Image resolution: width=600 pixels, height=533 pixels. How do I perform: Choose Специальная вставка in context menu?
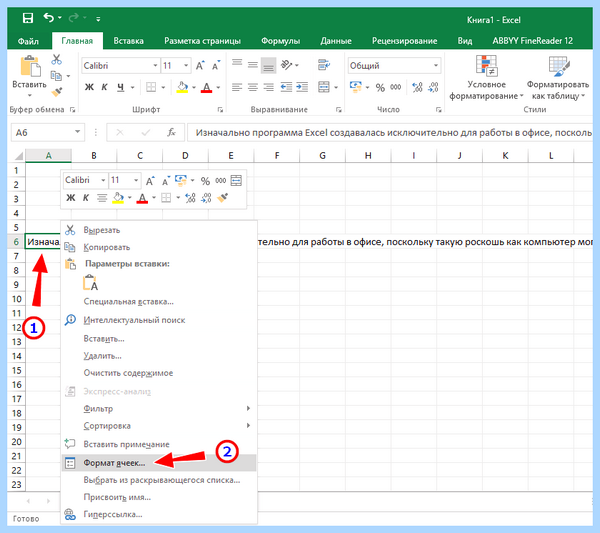[159, 302]
